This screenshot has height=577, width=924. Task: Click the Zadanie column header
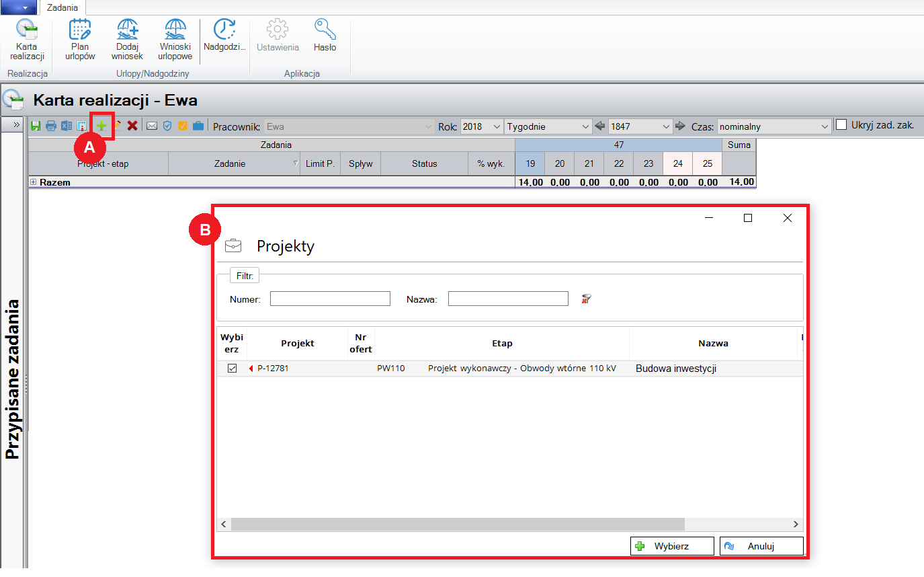tap(234, 163)
